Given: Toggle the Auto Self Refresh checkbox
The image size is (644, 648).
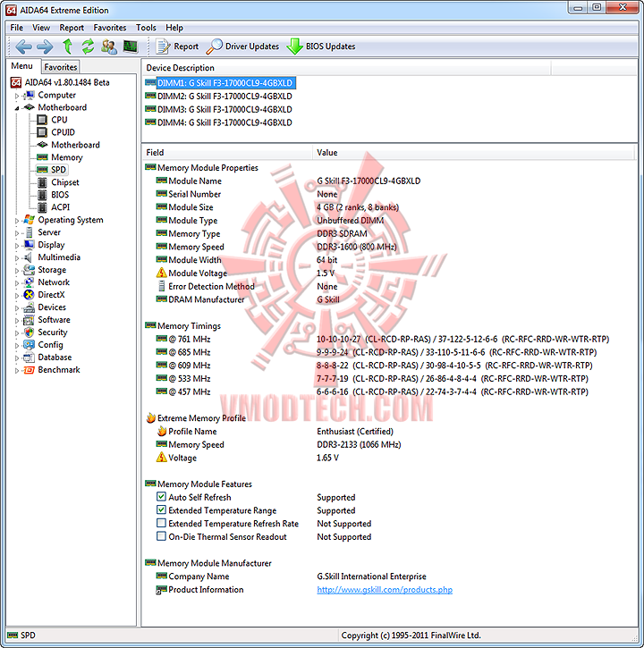Looking at the screenshot, I should click(161, 497).
